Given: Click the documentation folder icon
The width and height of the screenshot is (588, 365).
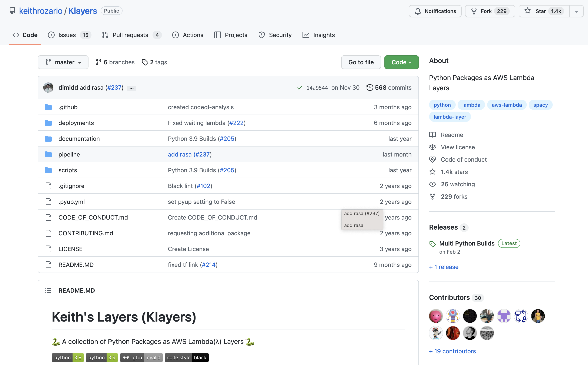Looking at the screenshot, I should 48,139.
